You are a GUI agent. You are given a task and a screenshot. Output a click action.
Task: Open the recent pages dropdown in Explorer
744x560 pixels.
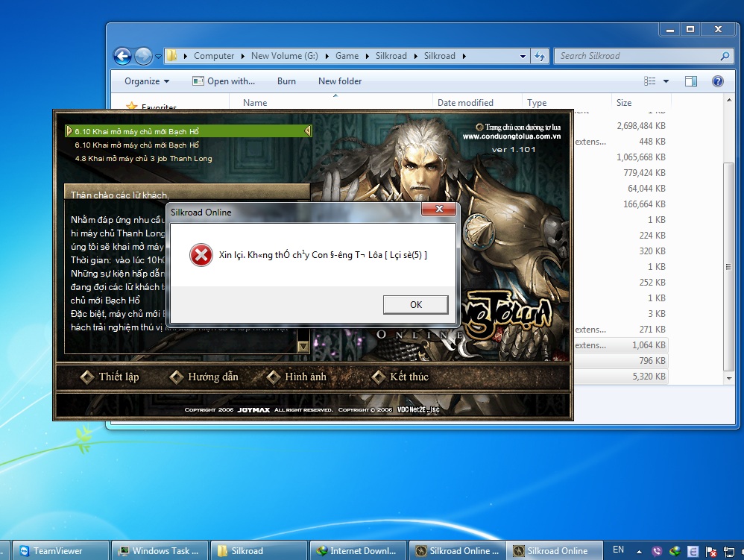159,56
